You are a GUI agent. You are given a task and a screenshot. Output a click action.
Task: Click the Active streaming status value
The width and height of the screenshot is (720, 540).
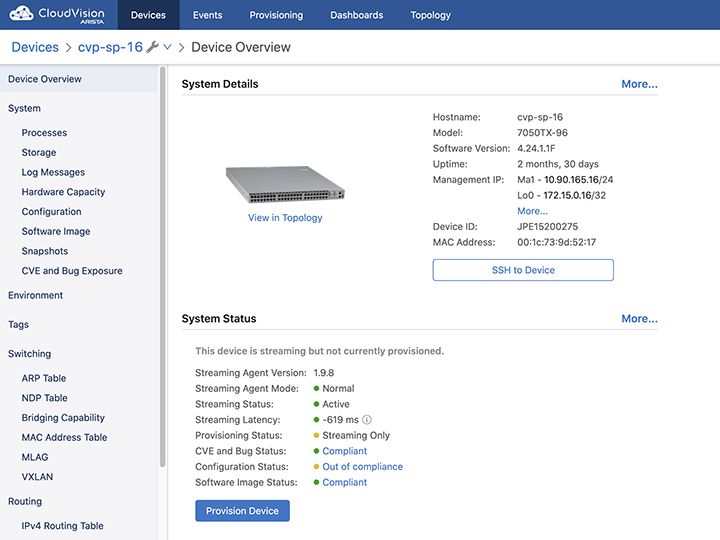click(336, 404)
